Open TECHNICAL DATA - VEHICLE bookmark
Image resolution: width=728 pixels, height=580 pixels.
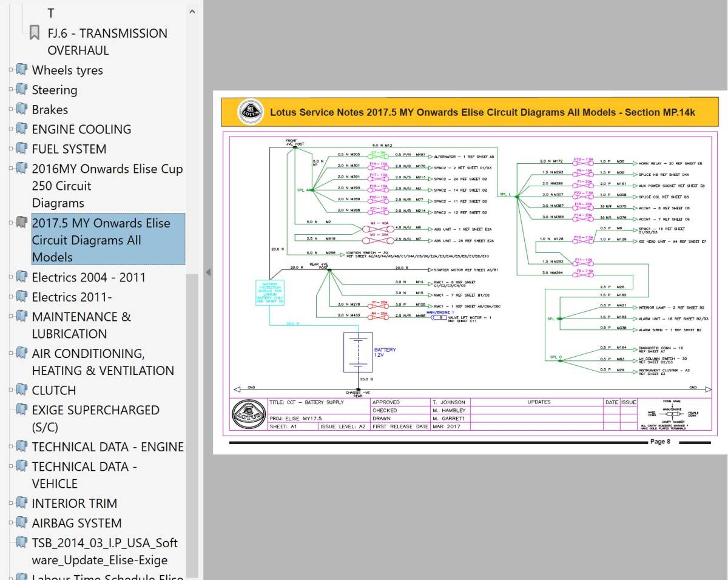(84, 475)
